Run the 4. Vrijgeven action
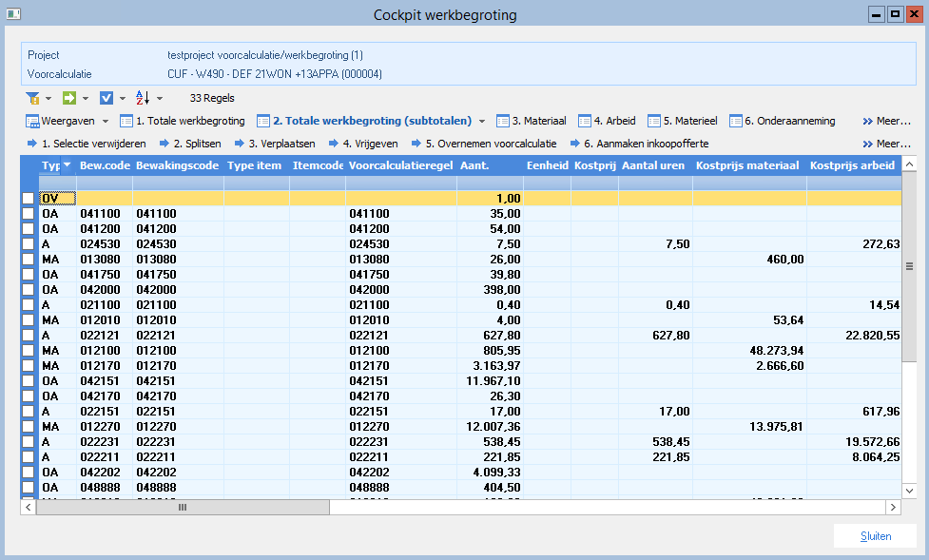Screen dimensions: 929x560 pyautogui.click(x=370, y=144)
